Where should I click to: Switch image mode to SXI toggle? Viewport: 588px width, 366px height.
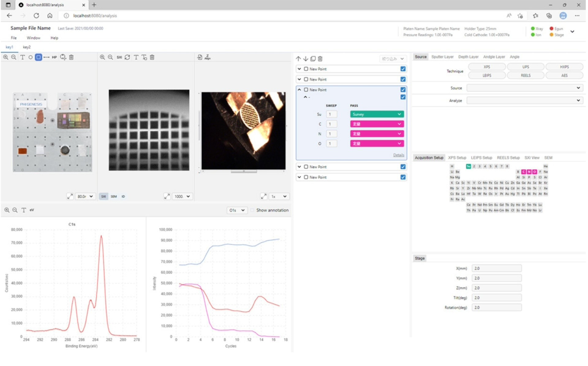(x=104, y=196)
